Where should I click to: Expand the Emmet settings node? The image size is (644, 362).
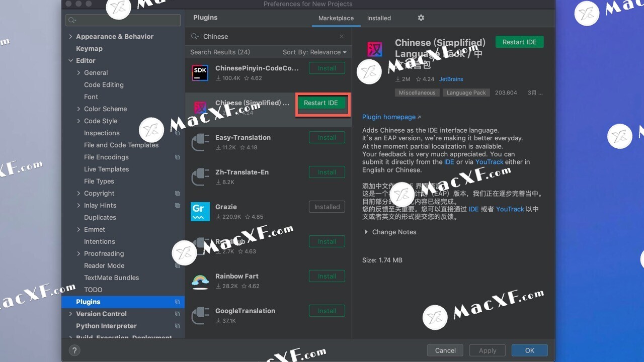pos(78,229)
